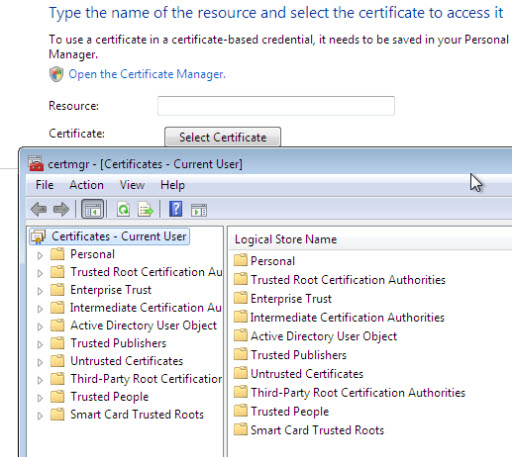512x457 pixels.
Task: Open the File menu
Action: (44, 185)
